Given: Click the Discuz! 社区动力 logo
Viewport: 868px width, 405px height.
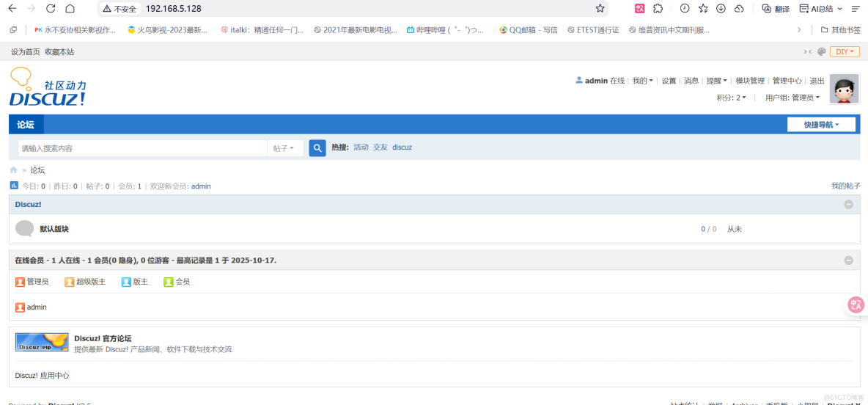Looking at the screenshot, I should [x=48, y=87].
